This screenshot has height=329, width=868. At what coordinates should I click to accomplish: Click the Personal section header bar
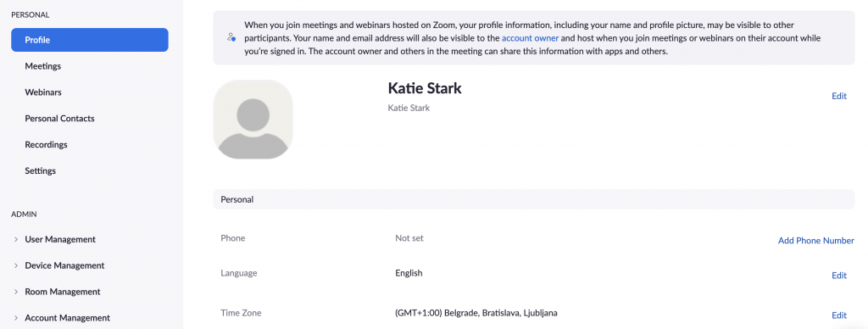(x=534, y=199)
